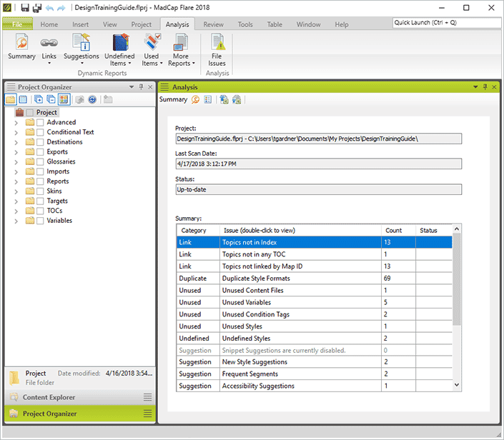Select the Unused Variables row
504x440 pixels.
pyautogui.click(x=314, y=302)
